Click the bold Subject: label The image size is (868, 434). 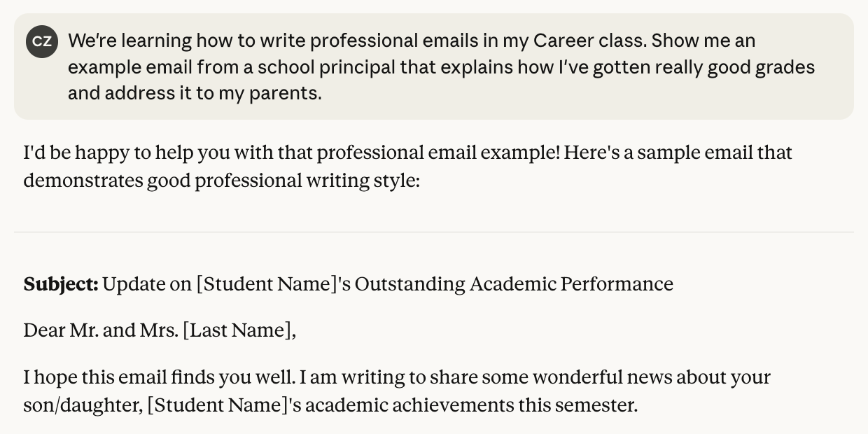[x=61, y=284]
